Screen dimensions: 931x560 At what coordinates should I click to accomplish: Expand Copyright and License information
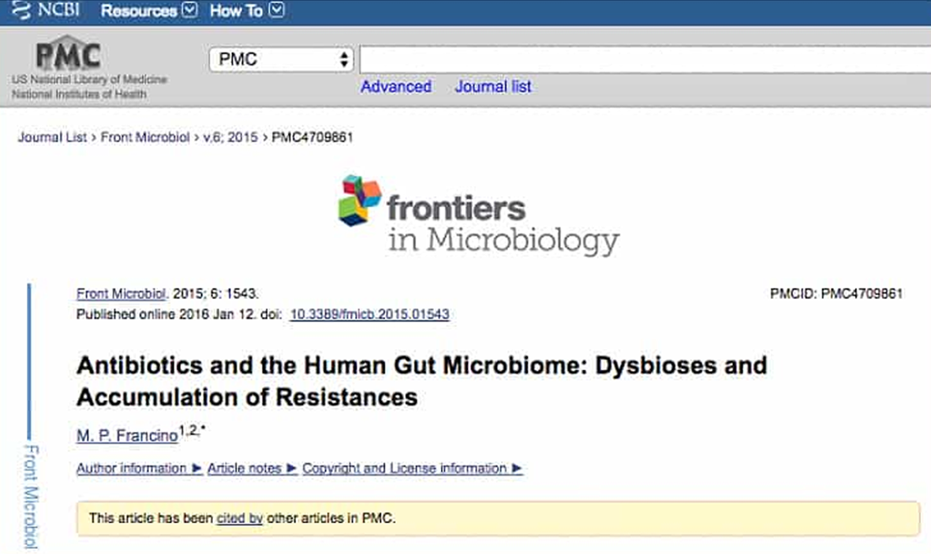(x=412, y=469)
